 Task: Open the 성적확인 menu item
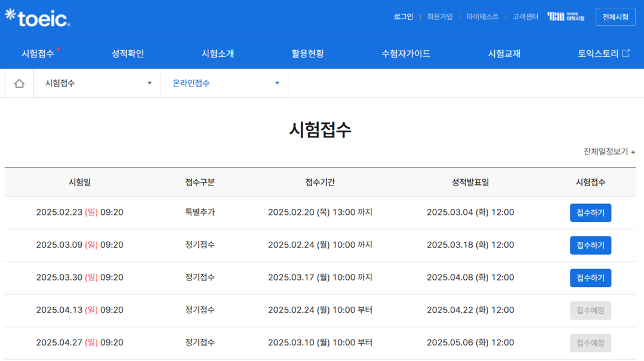[x=128, y=53]
